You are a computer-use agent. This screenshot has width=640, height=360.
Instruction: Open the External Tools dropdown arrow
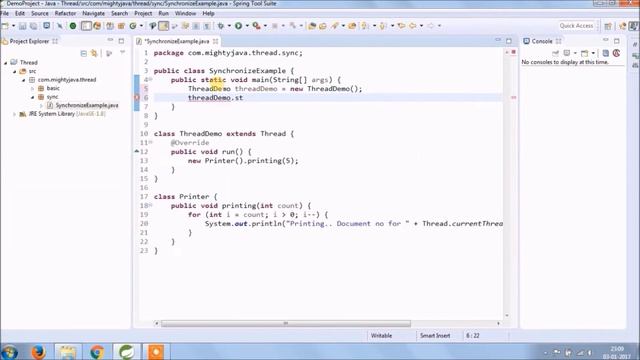pos(265,26)
